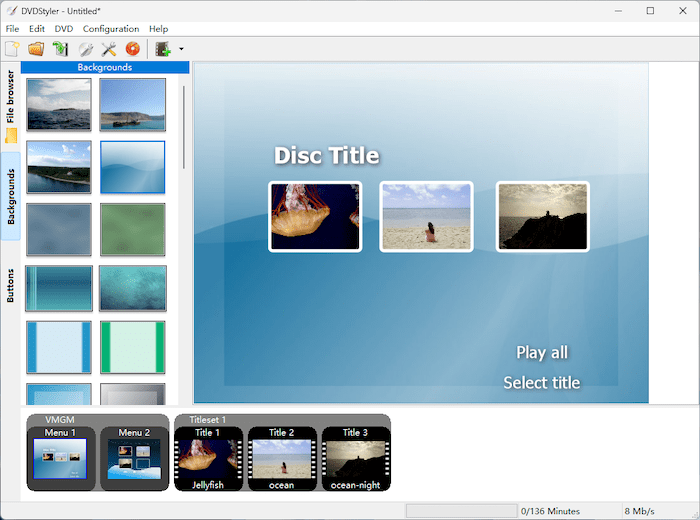Click the Save project icon
Image resolution: width=700 pixels, height=520 pixels.
tap(60, 48)
